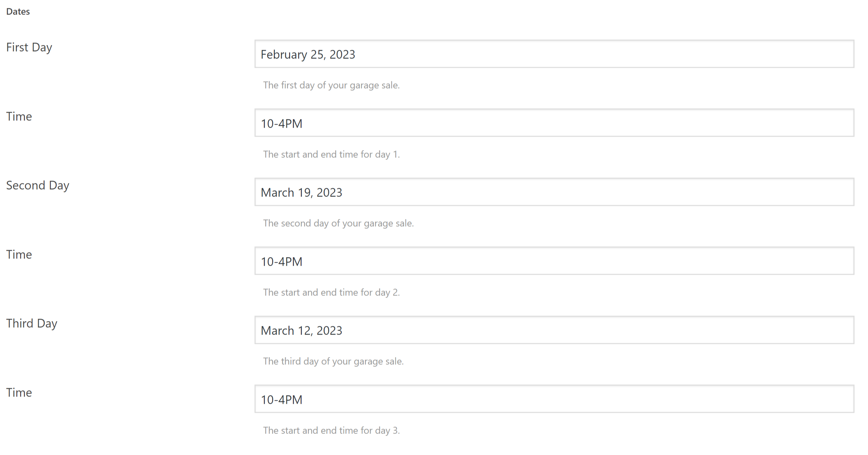
Task: Click the Third Day label
Action: pos(32,324)
